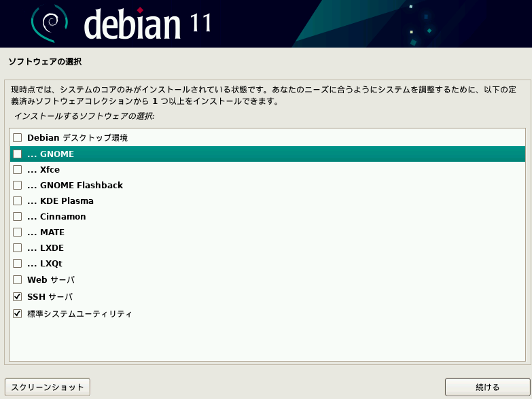532x399 pixels.
Task: Select the '標準システムユーティリティ' label
Action: tap(79, 313)
